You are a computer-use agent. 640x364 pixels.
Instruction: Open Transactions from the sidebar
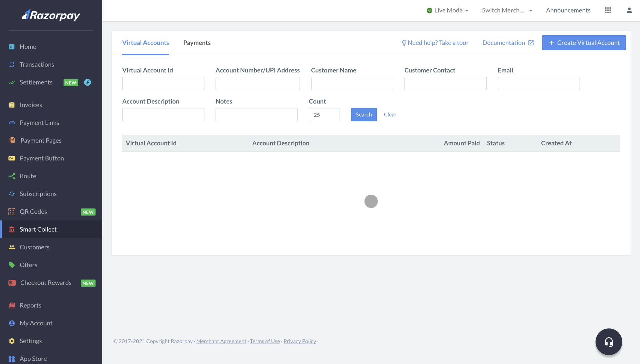(x=51, y=64)
